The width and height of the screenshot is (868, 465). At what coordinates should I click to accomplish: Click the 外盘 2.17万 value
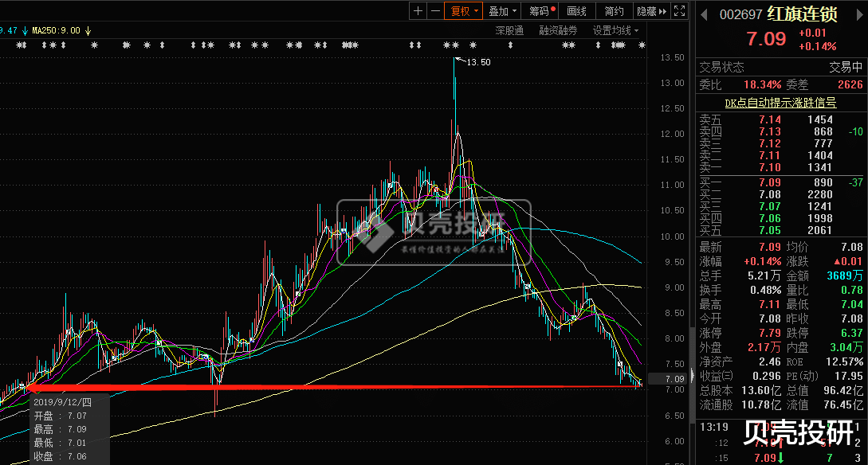764,348
